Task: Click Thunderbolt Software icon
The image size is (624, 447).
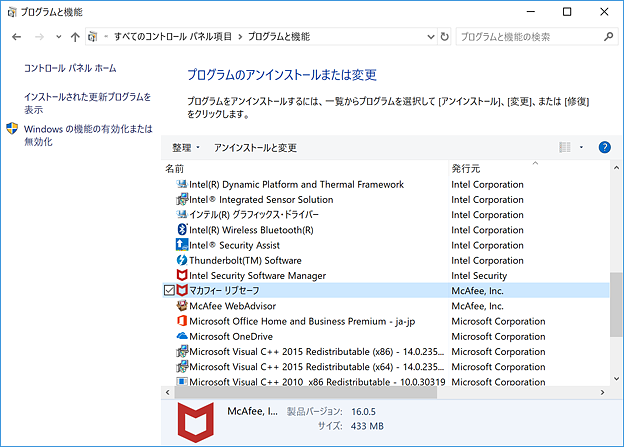Action: point(182,260)
